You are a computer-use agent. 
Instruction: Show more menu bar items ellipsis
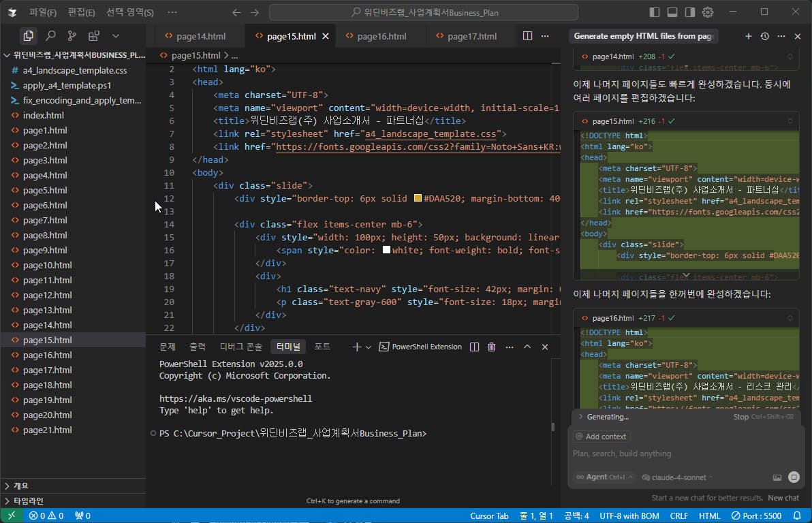(x=172, y=12)
